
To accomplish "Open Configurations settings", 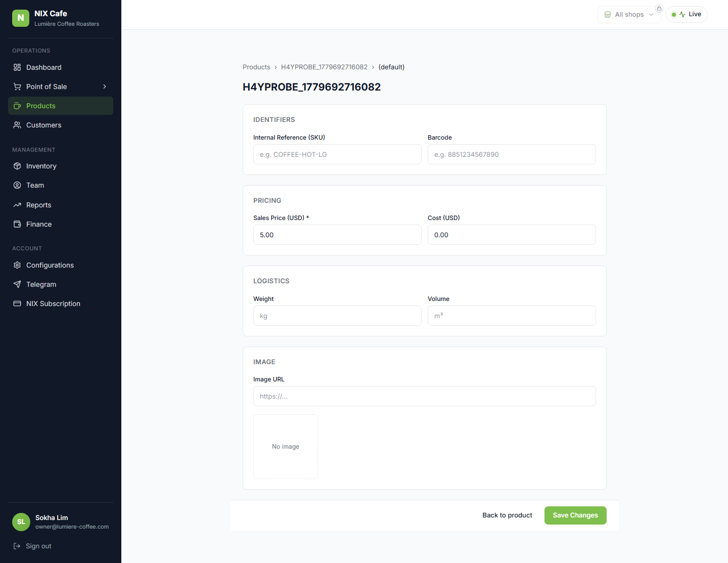I will (x=61, y=265).
